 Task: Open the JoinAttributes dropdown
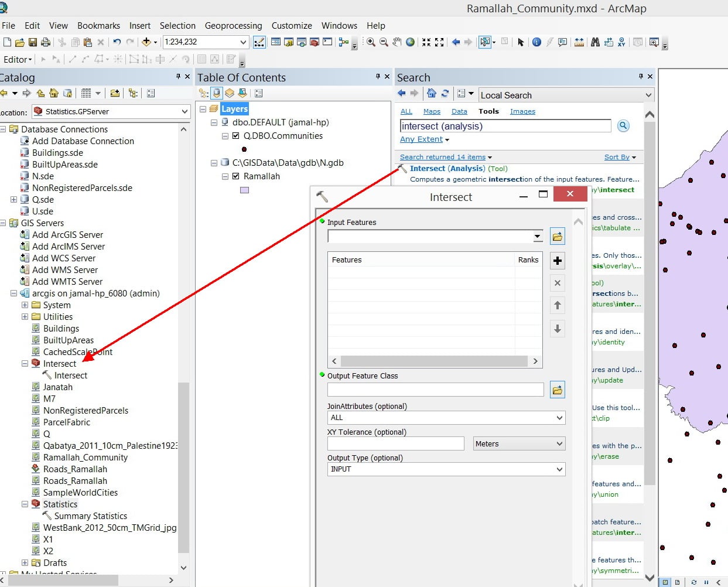[x=559, y=418]
